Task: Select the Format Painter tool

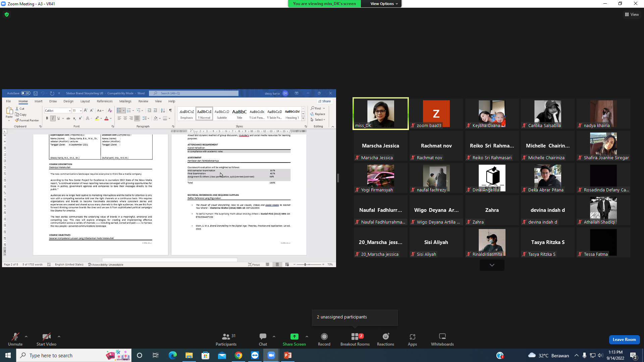Action: tap(27, 120)
